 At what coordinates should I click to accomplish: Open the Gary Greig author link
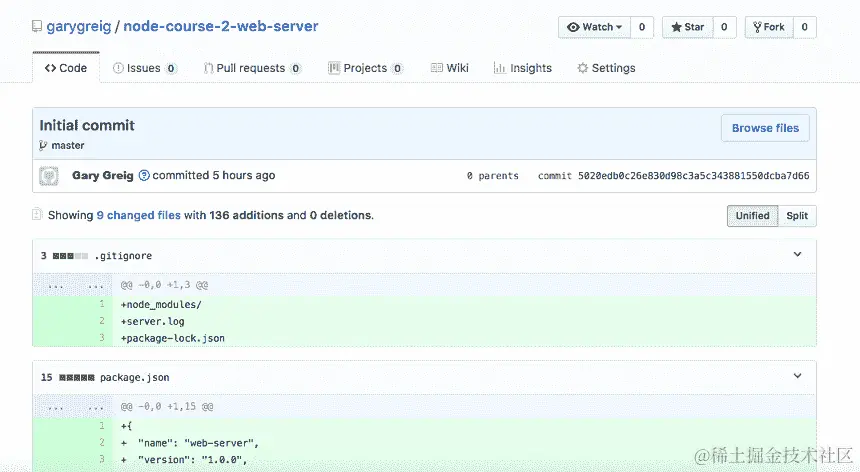pos(103,175)
